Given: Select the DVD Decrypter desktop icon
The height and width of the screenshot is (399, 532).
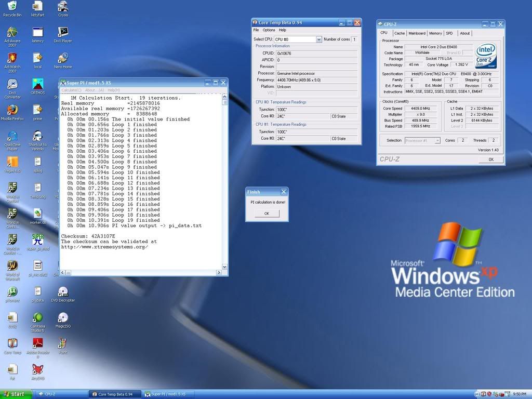Looking at the screenshot, I should [63, 295].
